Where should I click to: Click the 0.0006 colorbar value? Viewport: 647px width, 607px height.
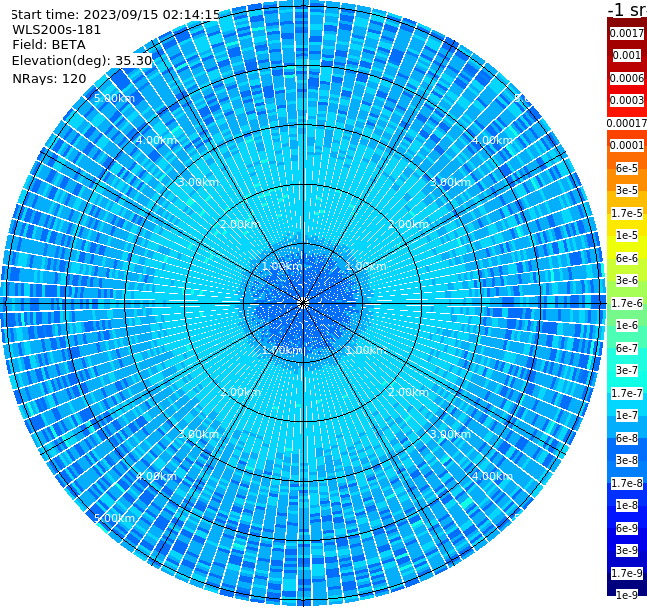pyautogui.click(x=627, y=78)
